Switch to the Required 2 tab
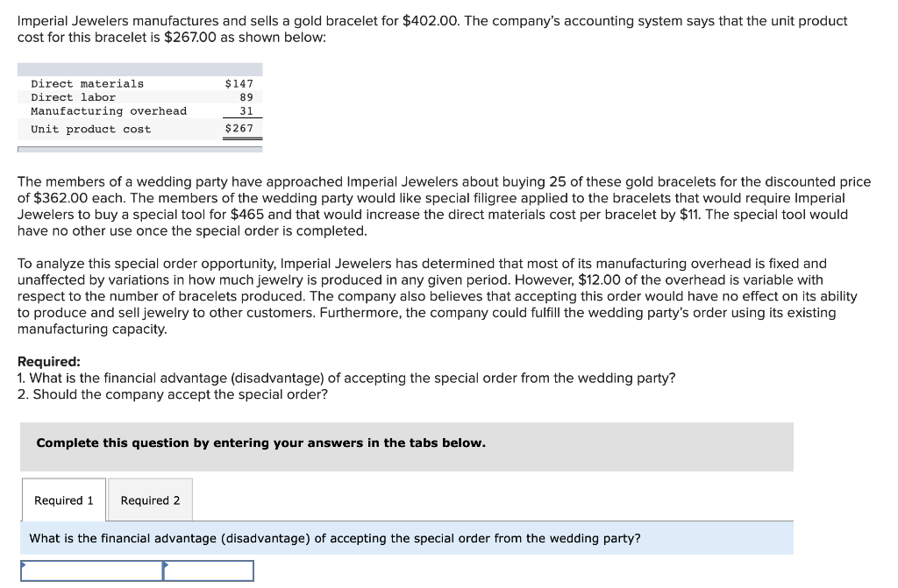This screenshot has width=898, height=588. 149,499
